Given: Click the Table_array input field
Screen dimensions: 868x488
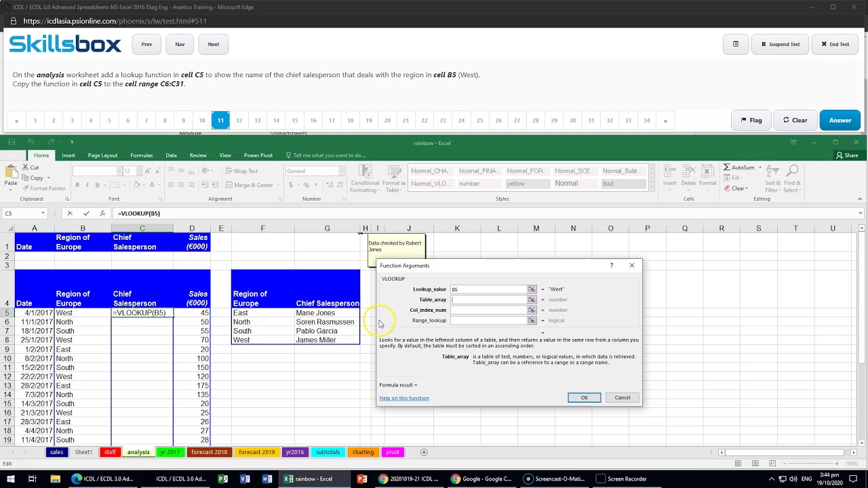Looking at the screenshot, I should tap(488, 300).
